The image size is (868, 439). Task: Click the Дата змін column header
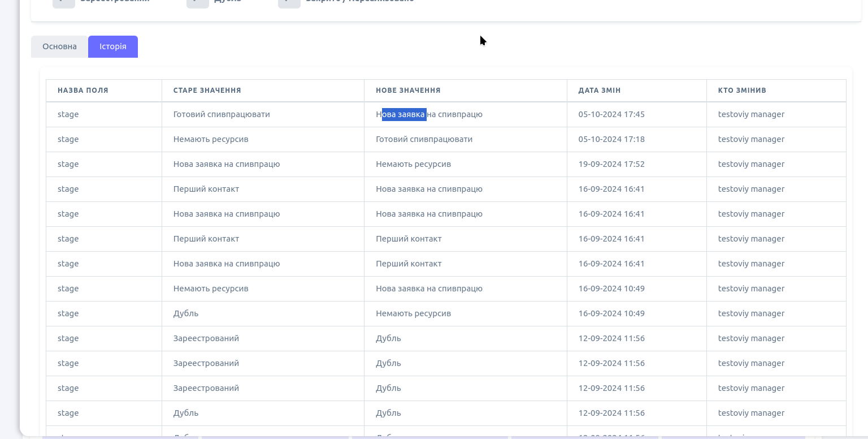coord(599,91)
